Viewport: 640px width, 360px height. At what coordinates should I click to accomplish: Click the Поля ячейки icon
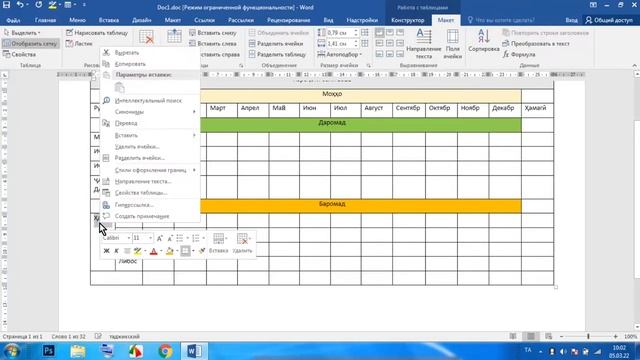(453, 44)
